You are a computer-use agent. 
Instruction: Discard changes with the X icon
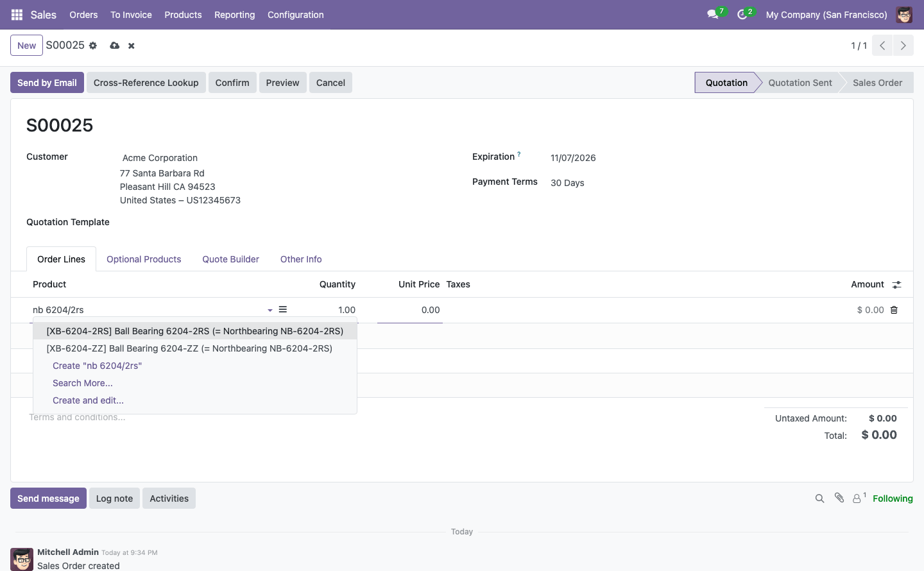pos(132,46)
